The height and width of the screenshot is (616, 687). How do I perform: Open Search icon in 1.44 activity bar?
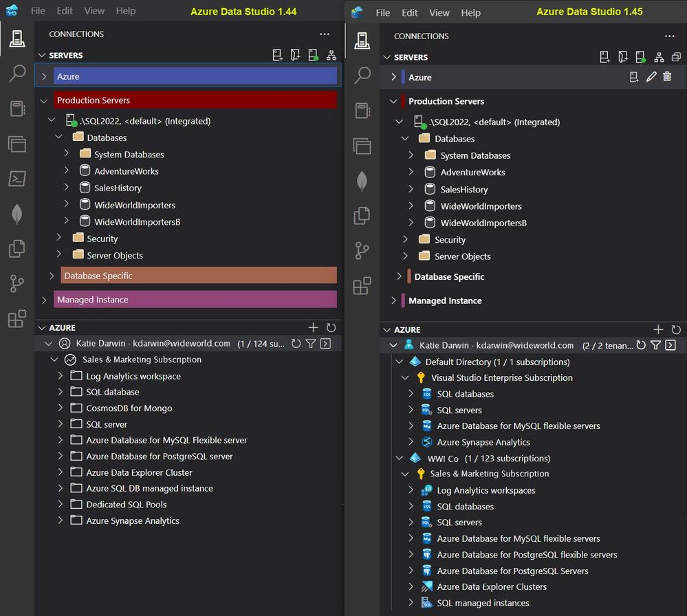pyautogui.click(x=17, y=73)
